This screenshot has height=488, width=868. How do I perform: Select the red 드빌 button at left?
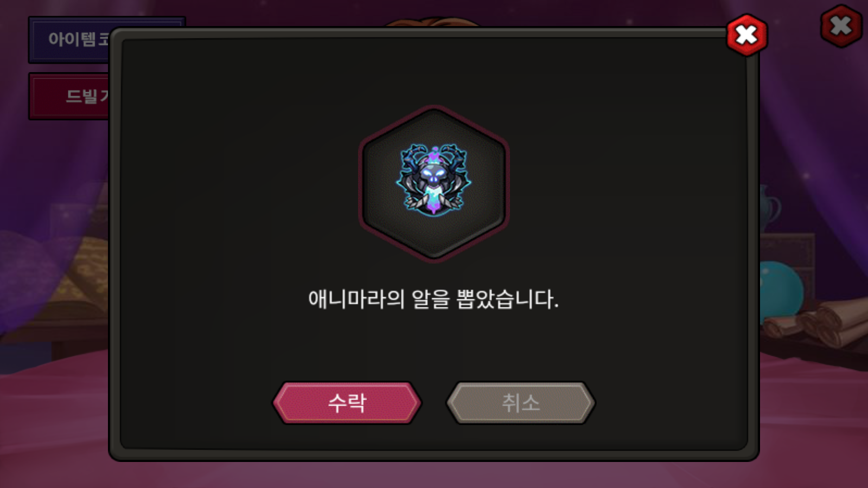click(69, 96)
